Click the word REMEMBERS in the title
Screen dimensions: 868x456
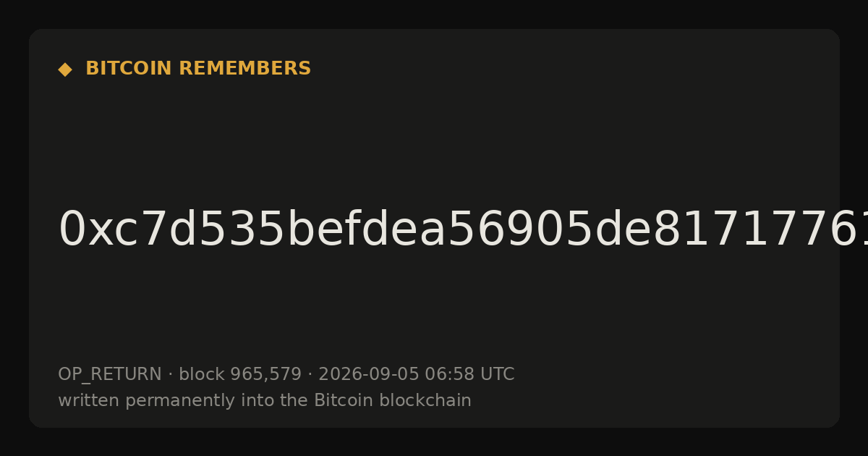(244, 69)
